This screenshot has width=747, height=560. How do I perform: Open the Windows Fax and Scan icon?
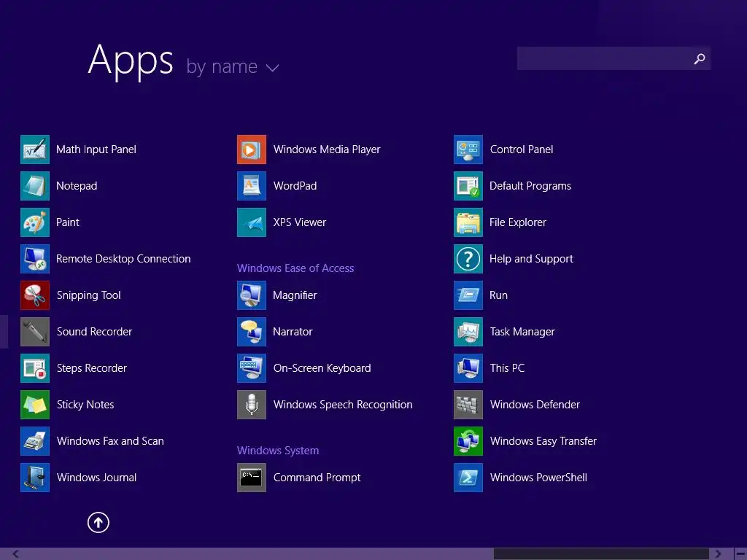pyautogui.click(x=35, y=441)
